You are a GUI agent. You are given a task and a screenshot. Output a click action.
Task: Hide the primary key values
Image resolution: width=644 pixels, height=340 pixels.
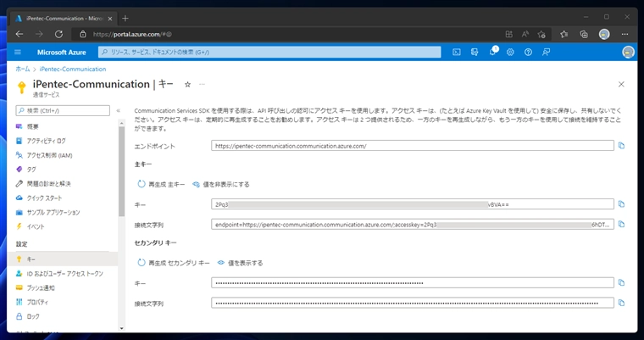tap(221, 184)
